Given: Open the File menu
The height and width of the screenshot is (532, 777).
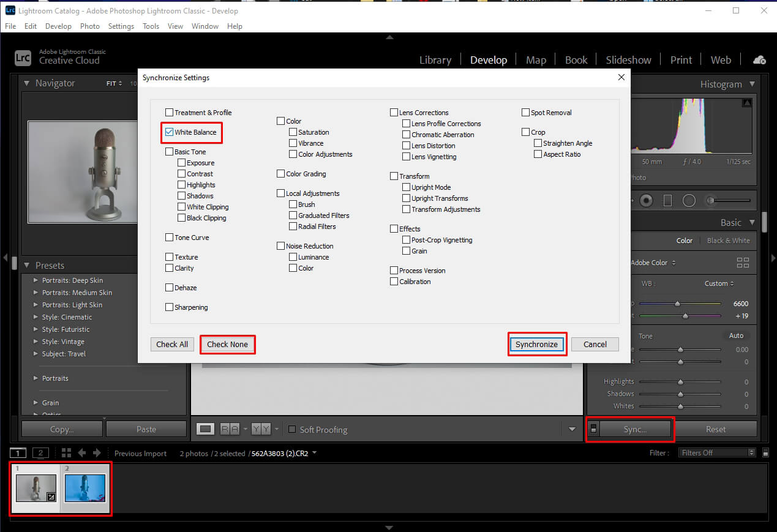Looking at the screenshot, I should [x=10, y=26].
